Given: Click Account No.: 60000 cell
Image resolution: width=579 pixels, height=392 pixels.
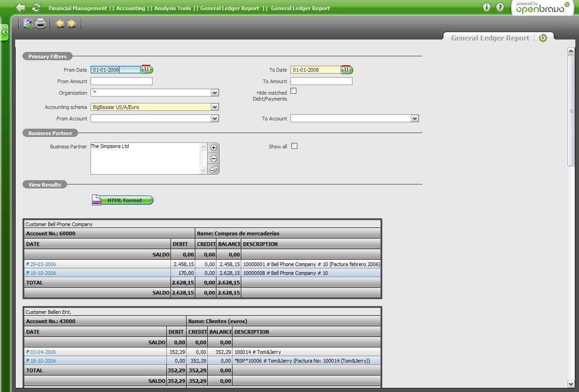Looking at the screenshot, I should pos(109,233).
